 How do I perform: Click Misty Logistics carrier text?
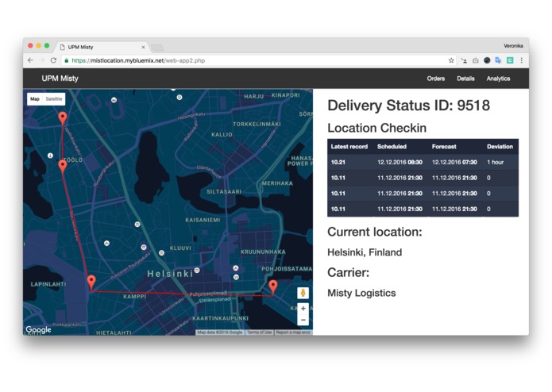click(361, 294)
